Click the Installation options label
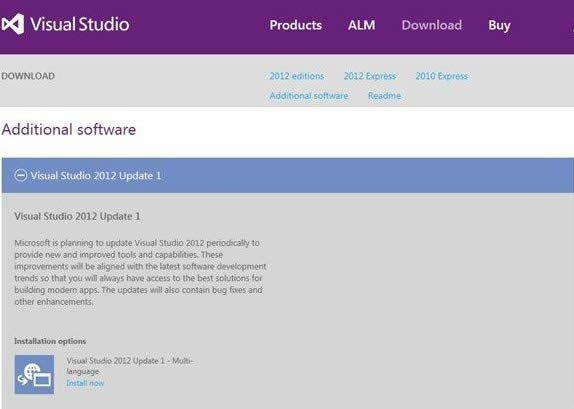 [50, 341]
